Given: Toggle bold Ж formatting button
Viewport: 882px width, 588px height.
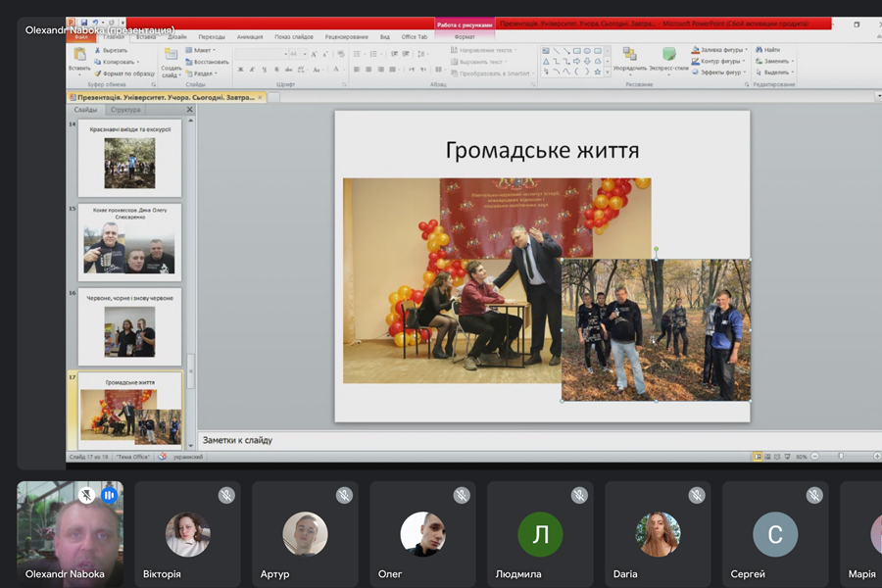Looking at the screenshot, I should 240,70.
